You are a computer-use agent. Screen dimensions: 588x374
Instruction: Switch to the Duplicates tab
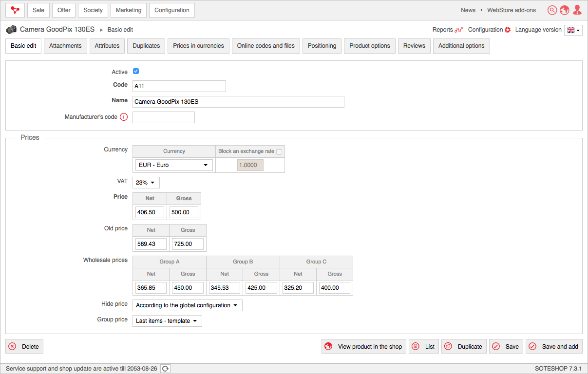tap(146, 46)
